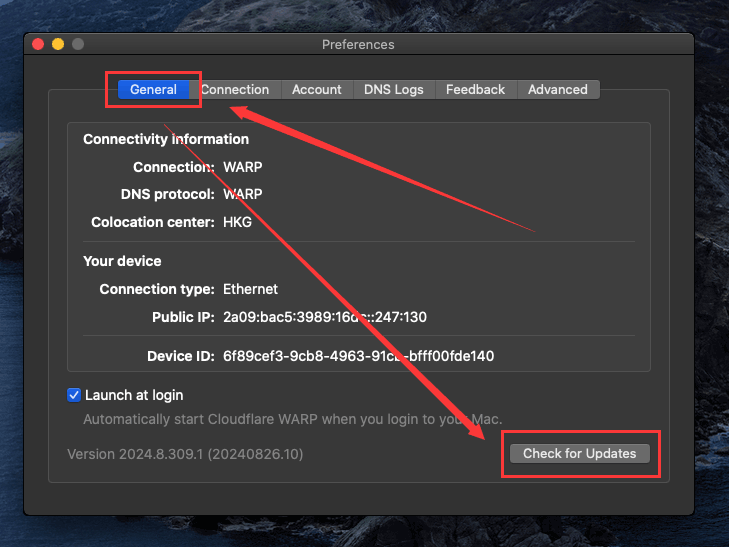Click the Ethernet connection type value
The width and height of the screenshot is (729, 547).
252,289
